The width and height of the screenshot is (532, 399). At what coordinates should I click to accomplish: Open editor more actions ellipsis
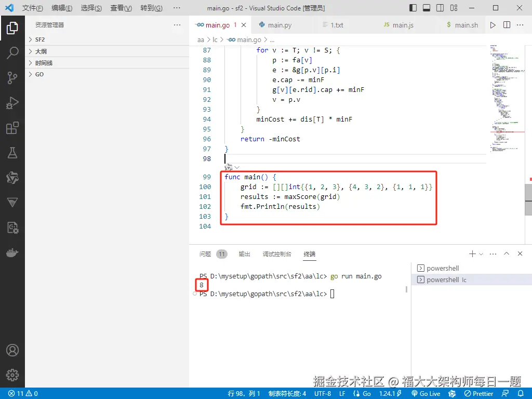(x=520, y=25)
